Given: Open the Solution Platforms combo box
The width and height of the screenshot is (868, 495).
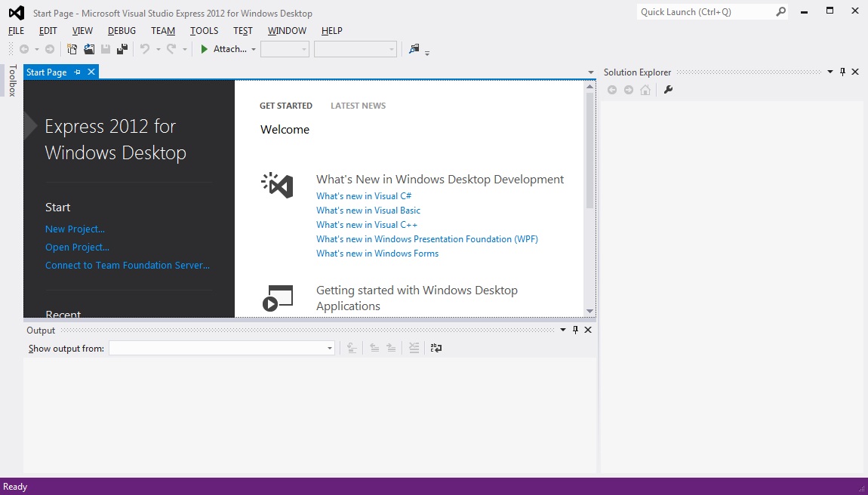Looking at the screenshot, I should click(x=356, y=49).
